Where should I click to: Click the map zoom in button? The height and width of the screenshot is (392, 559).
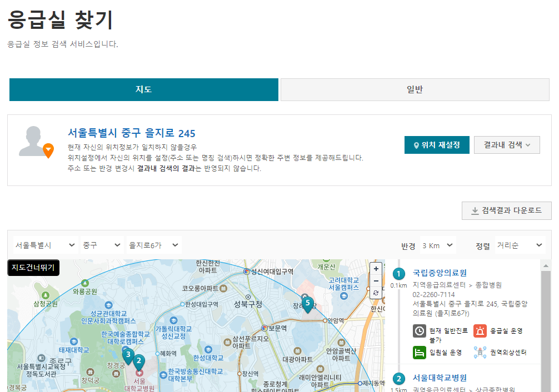click(x=376, y=268)
